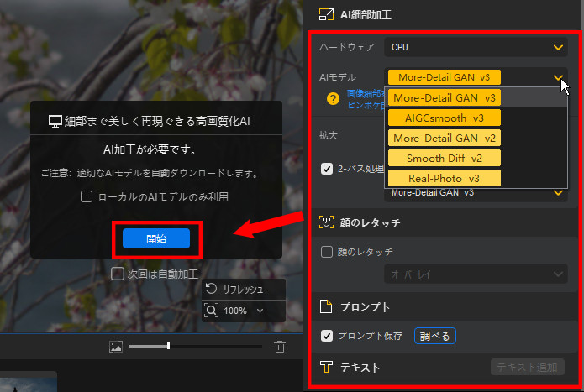Click the 拡大 label
This screenshot has height=392, width=584.
coord(328,135)
